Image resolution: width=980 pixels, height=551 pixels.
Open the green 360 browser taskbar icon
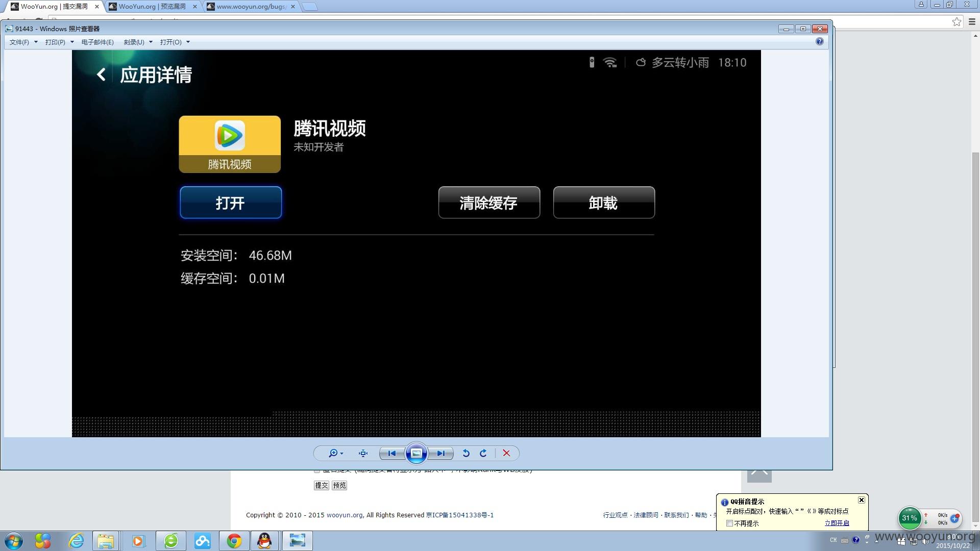171,541
